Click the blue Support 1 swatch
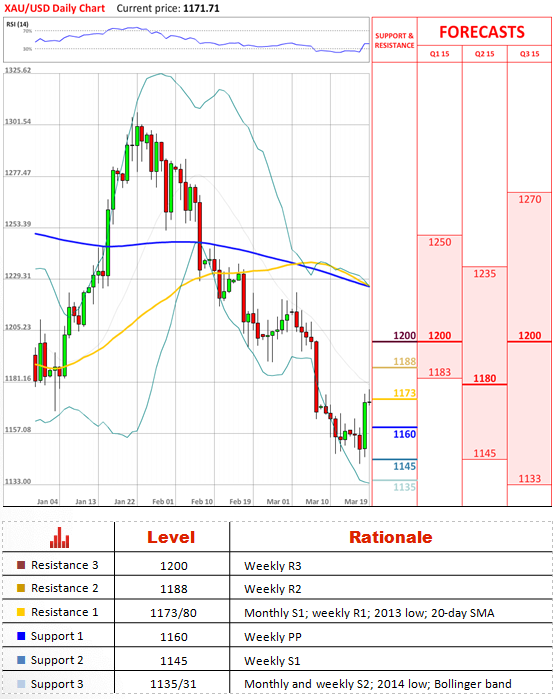555x699 pixels. 21,636
